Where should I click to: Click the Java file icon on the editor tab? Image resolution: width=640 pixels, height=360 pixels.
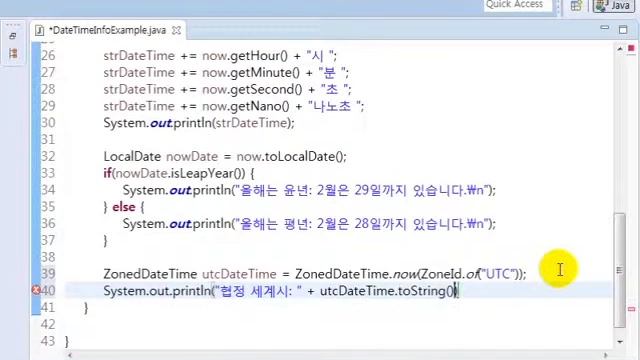point(39,30)
